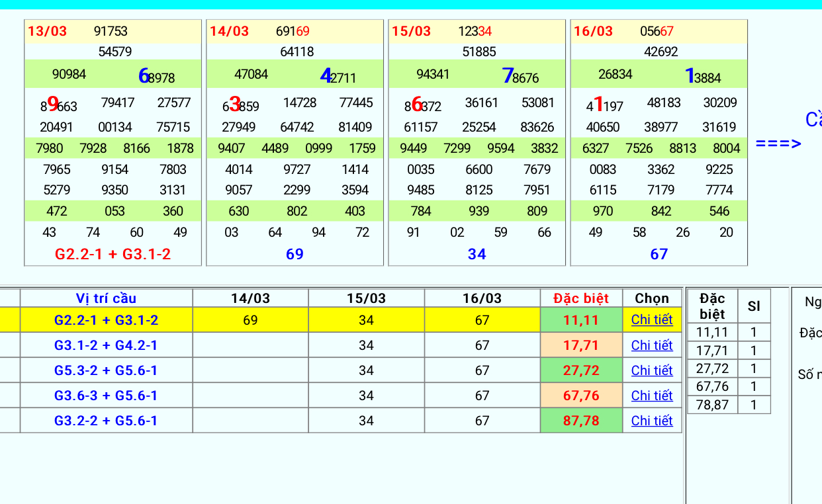Click the Chọn column header

point(651,298)
